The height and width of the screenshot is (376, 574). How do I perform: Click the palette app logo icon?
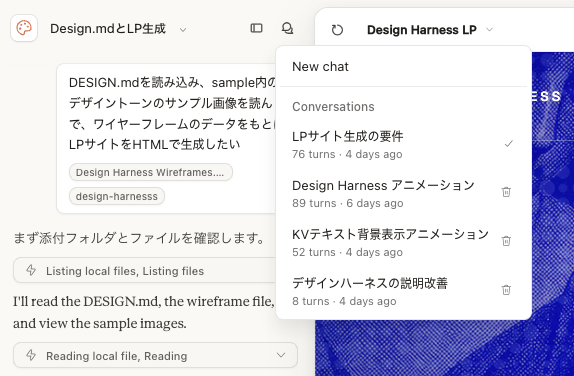(24, 28)
